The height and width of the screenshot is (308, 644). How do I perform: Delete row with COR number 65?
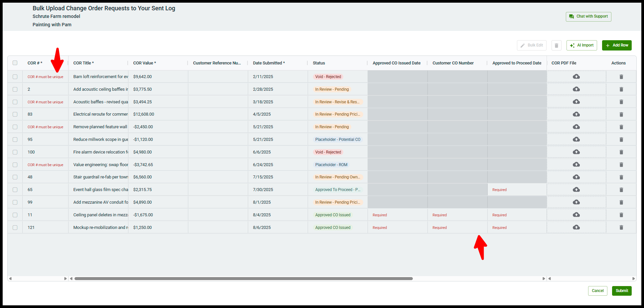pos(621,190)
